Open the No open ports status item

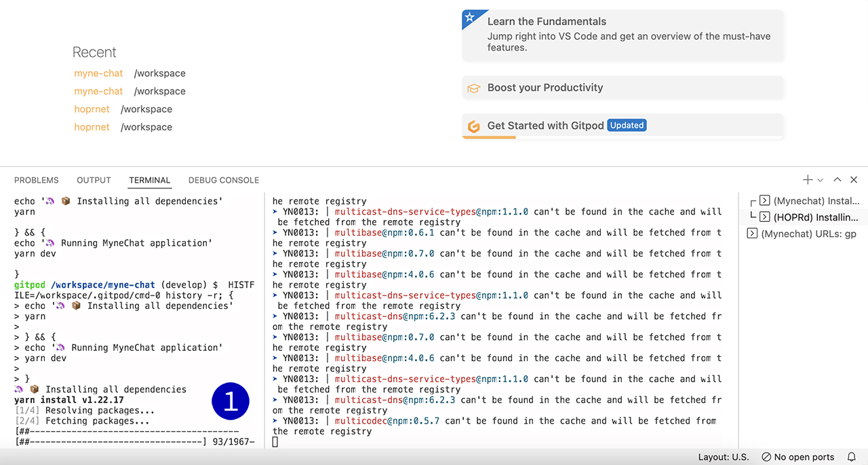(x=797, y=457)
